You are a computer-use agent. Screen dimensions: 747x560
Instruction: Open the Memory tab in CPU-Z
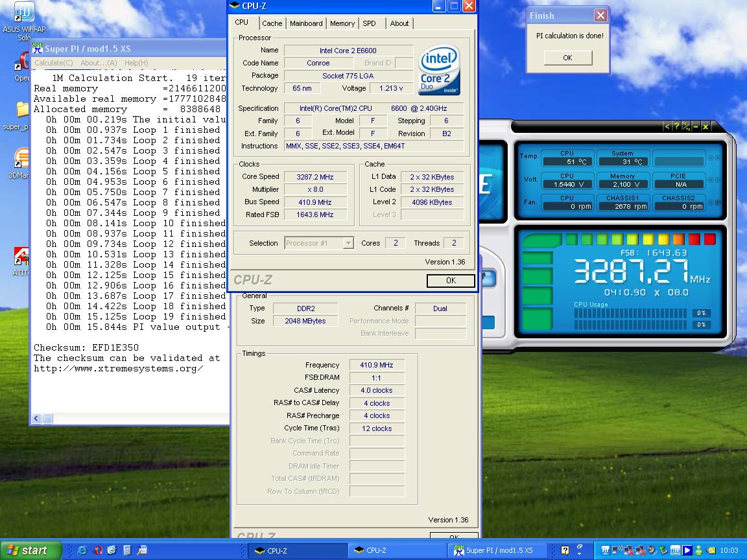coord(342,23)
